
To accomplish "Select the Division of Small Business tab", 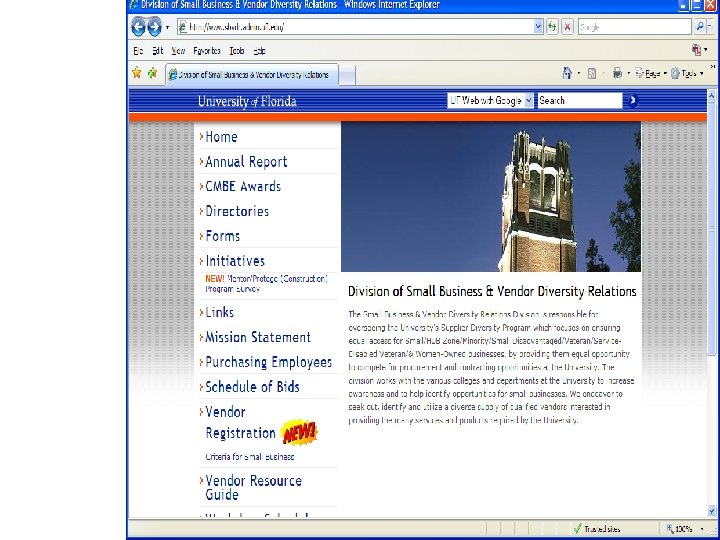I will (x=252, y=75).
